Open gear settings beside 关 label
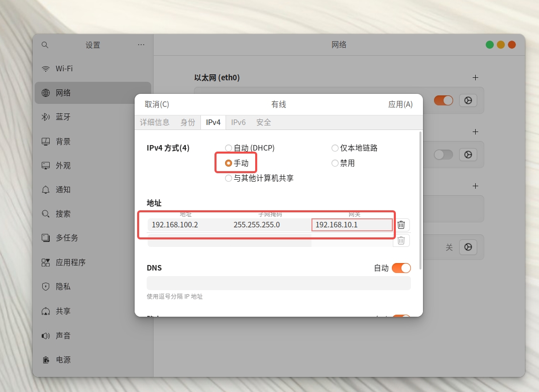The width and height of the screenshot is (539, 392). point(468,247)
